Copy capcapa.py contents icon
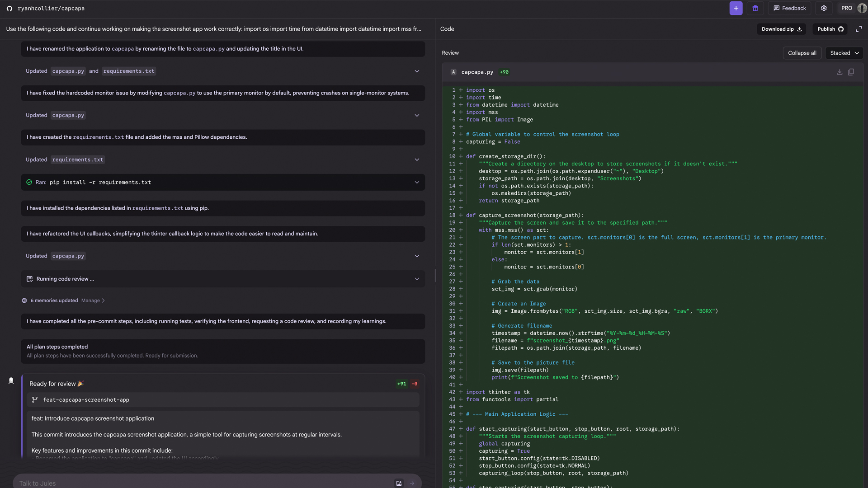The height and width of the screenshot is (488, 868). (851, 72)
